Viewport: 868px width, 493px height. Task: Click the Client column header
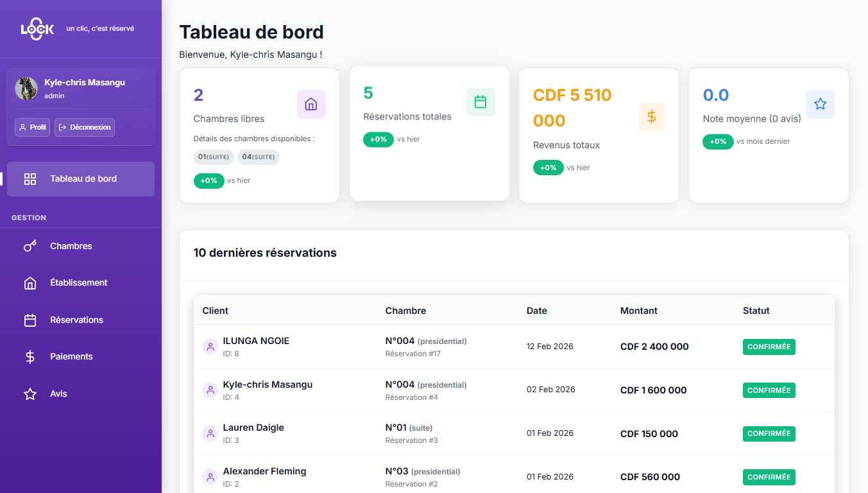pos(216,311)
